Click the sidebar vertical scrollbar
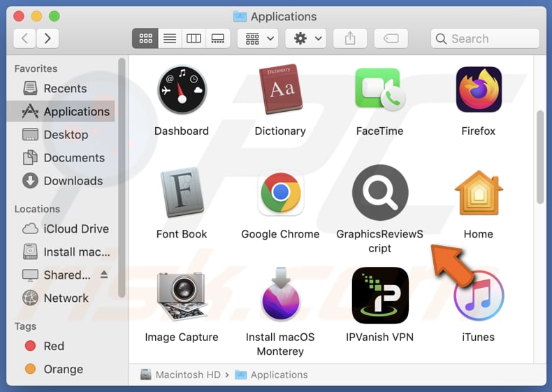The image size is (552, 392). pos(122,178)
